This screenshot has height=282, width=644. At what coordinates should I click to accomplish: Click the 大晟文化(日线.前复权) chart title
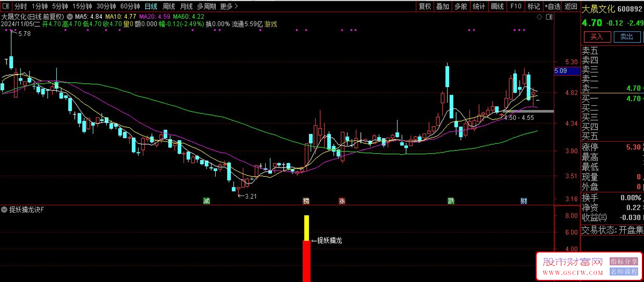33,17
